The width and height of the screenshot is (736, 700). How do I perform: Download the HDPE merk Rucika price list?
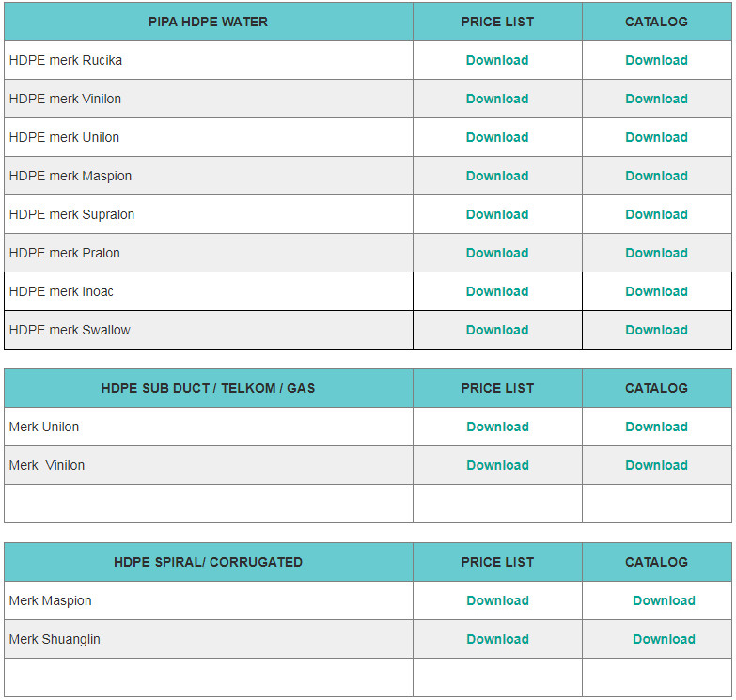click(x=497, y=60)
